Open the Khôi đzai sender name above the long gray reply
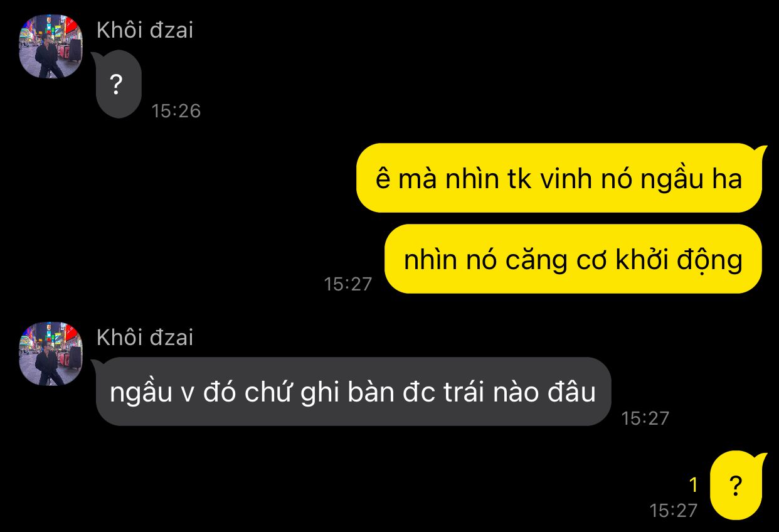 (x=145, y=338)
